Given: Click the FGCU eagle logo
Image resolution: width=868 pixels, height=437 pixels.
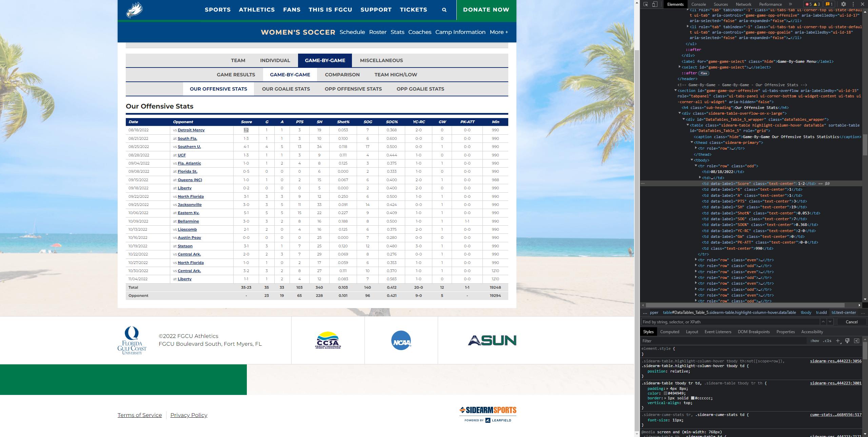Looking at the screenshot, I should click(134, 9).
